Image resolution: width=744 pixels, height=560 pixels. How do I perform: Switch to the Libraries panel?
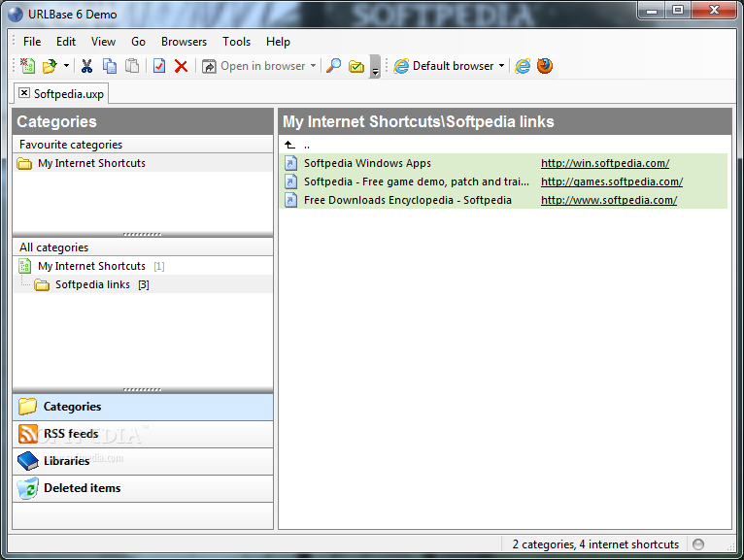[143, 461]
